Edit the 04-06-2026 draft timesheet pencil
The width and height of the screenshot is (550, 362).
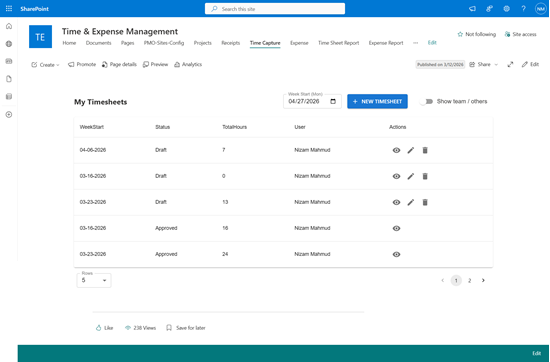[410, 150]
